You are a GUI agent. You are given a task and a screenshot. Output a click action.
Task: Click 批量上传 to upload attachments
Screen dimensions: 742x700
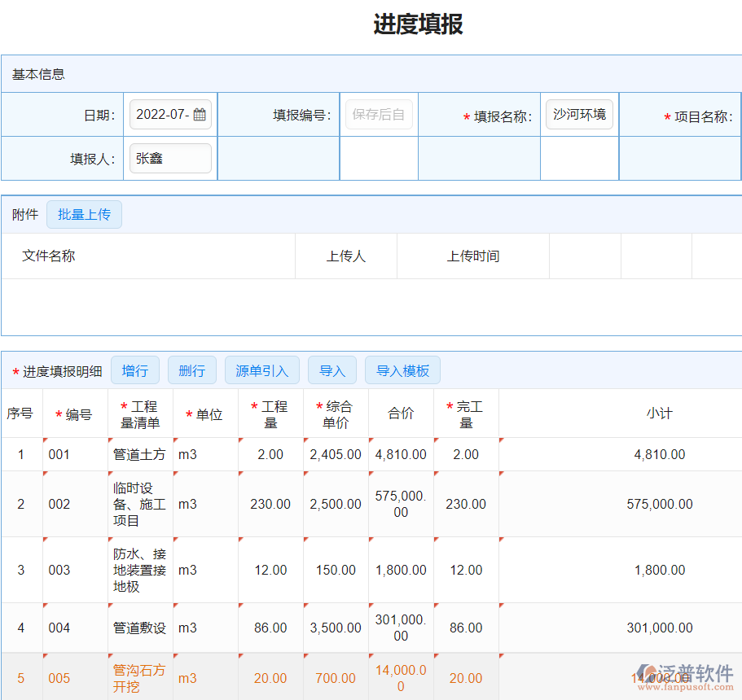84,214
